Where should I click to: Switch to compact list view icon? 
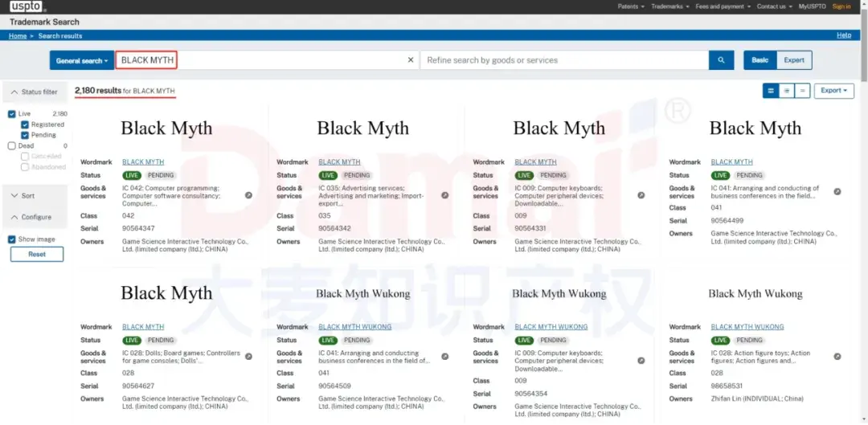point(802,91)
